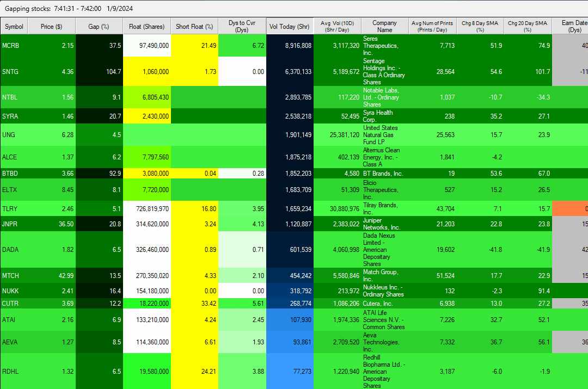Sort by the Earn Date column header
This screenshot has width=588, height=389.
(x=572, y=26)
